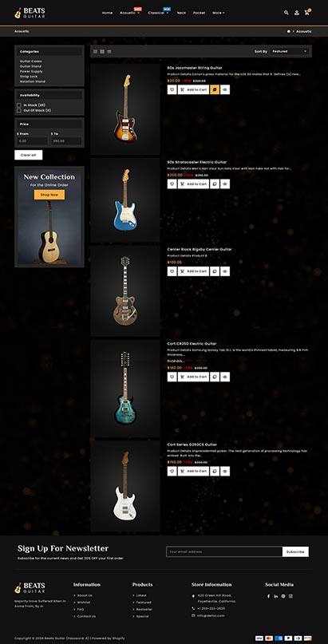Quick view 60s Stratocaster Electric Guitar
Viewport: 328px width, 644px height.
point(225,184)
